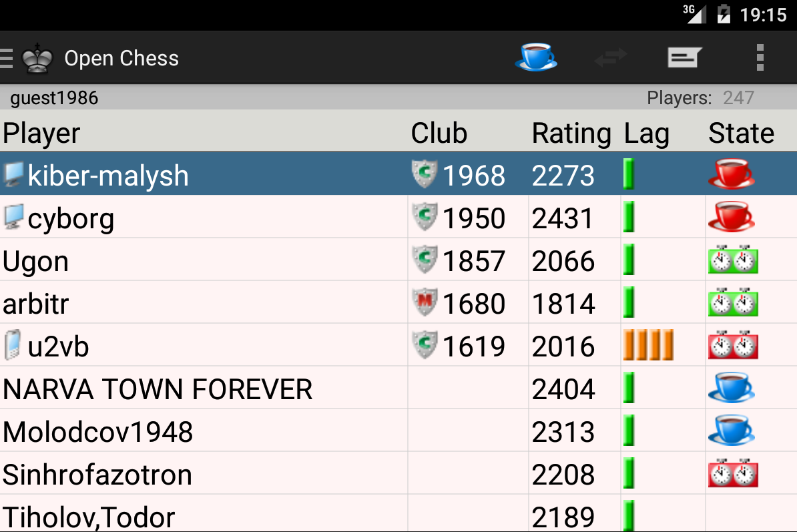The width and height of the screenshot is (797, 532).
Task: Tap Ugon's green club shield badge
Action: tap(425, 259)
